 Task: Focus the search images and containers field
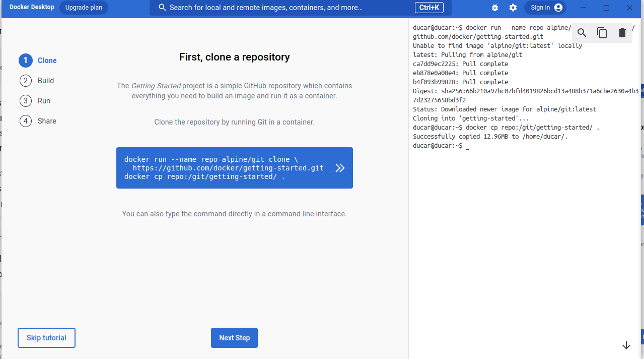click(x=301, y=8)
